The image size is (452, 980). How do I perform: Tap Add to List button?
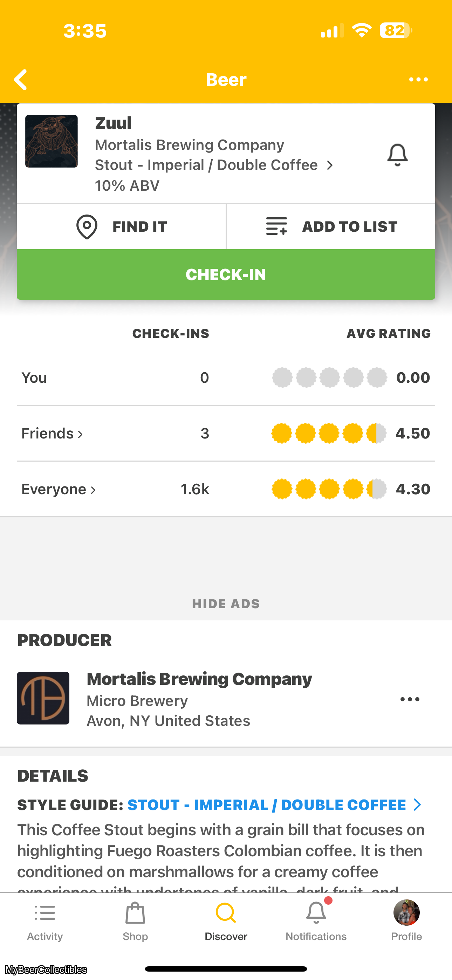pos(331,227)
